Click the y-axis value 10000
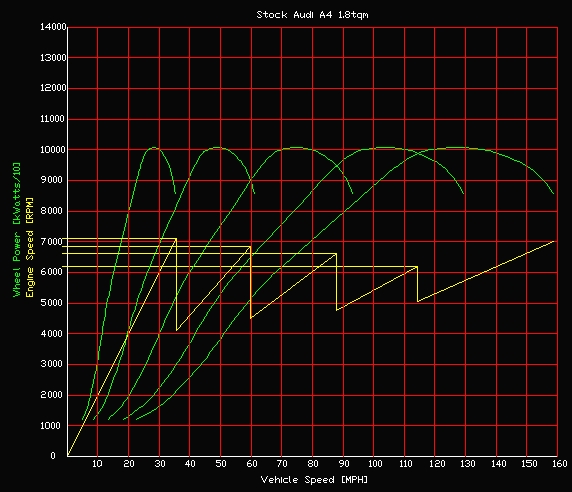Viewport: 572px width, 492px height. point(53,150)
